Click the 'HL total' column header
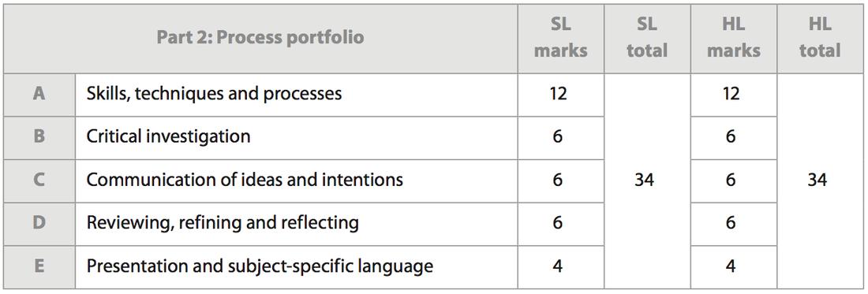Screen dimensions: 868x294 (820, 38)
